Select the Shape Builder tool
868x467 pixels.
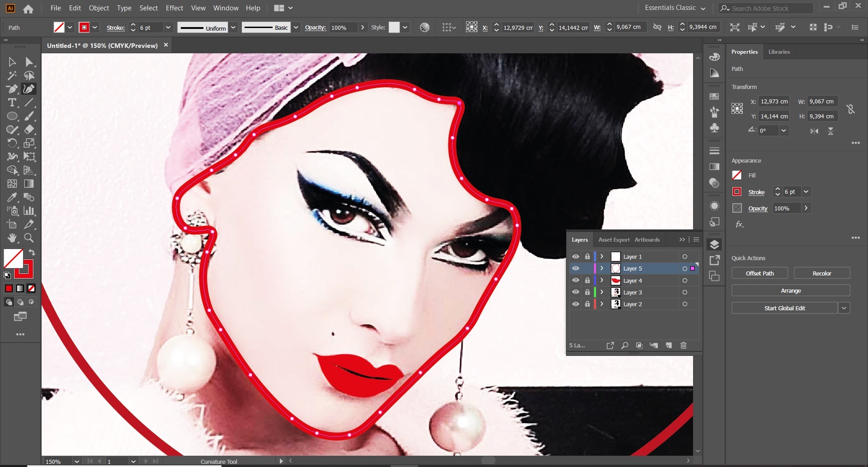point(12,170)
